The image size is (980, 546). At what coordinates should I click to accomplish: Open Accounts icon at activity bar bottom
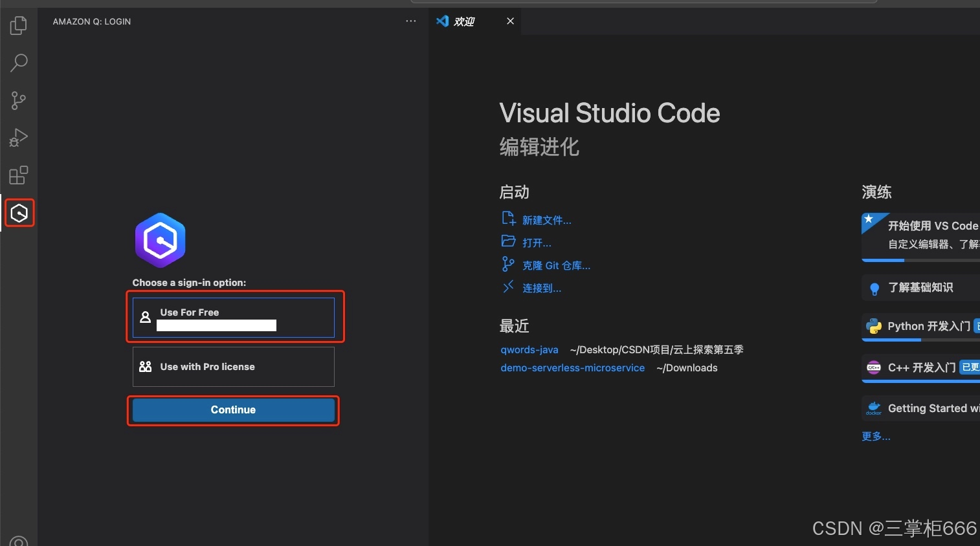19,541
